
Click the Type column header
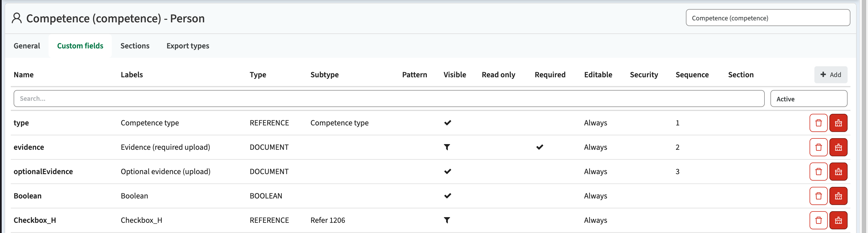click(x=258, y=75)
